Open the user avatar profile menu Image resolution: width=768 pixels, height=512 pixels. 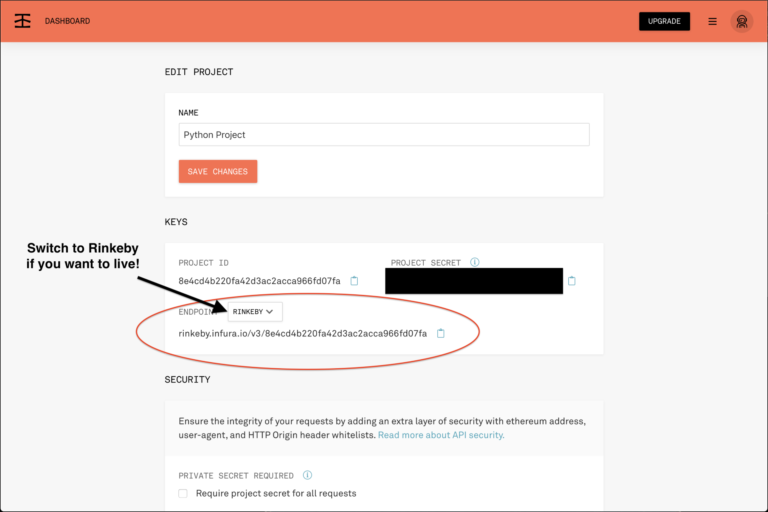tap(741, 21)
